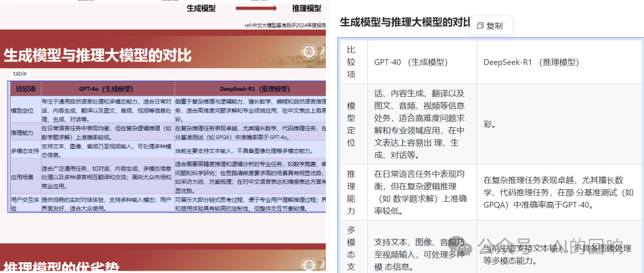Click the 生成模型 label at top of slide
644x273 pixels.
(202, 8)
